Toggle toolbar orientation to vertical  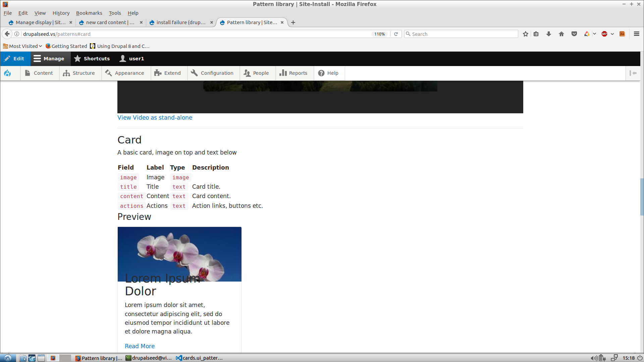633,73
